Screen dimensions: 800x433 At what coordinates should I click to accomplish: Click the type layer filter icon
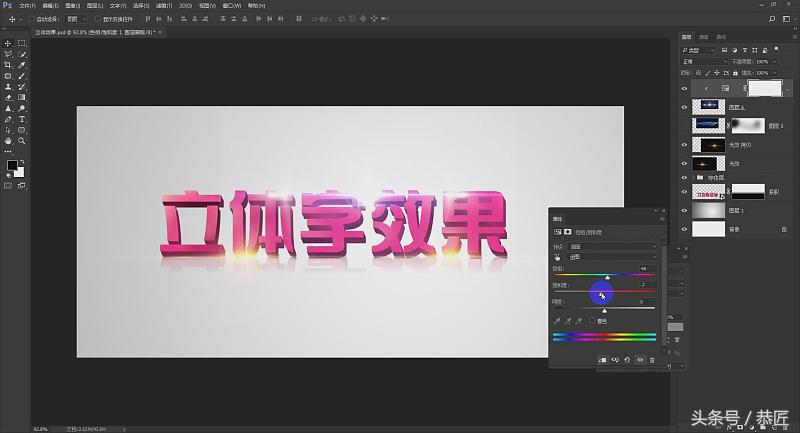point(745,50)
